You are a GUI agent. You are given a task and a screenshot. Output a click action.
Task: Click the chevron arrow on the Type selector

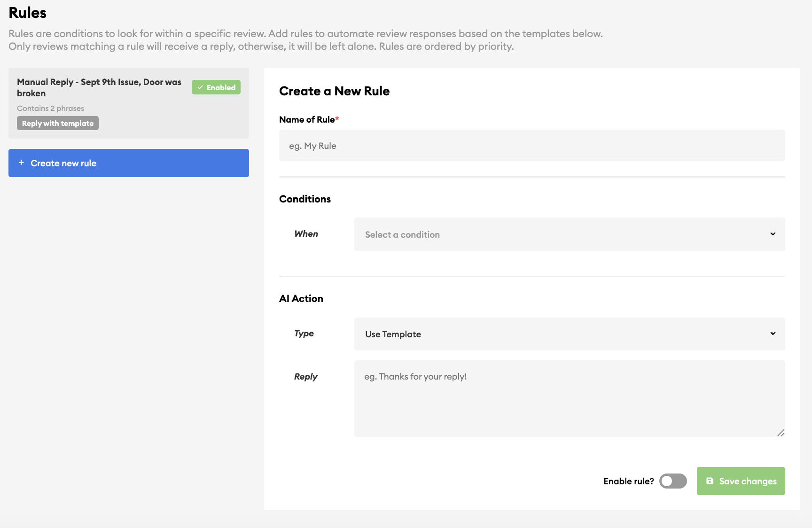click(773, 333)
